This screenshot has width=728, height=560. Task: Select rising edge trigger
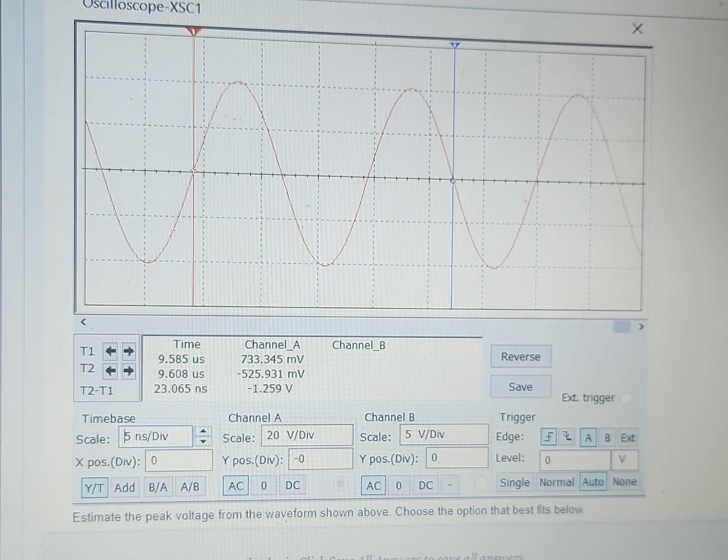(548, 437)
